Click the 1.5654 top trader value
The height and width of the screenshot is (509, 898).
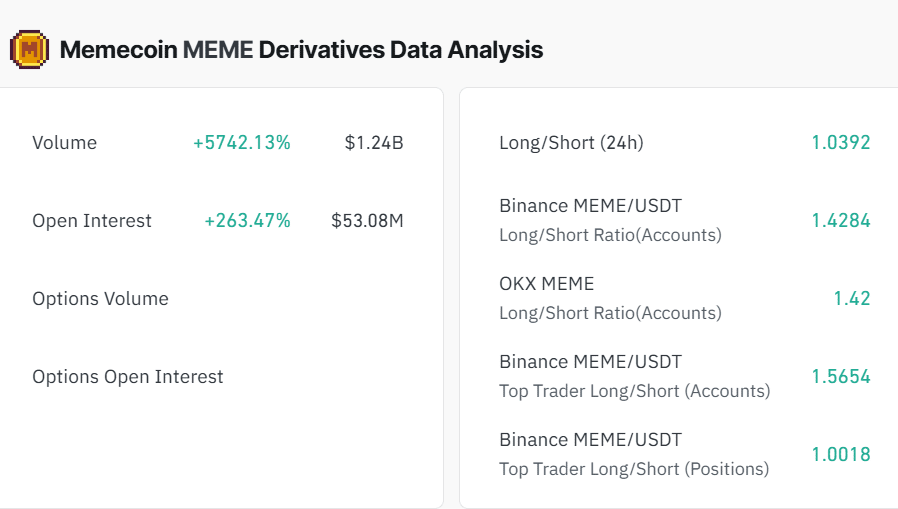click(841, 377)
